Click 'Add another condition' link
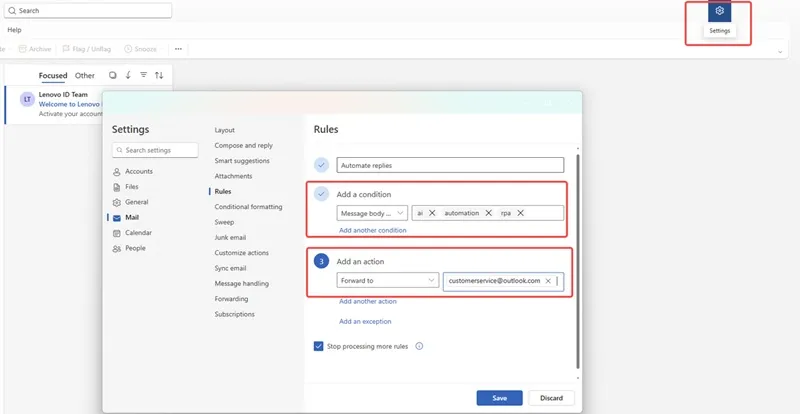Screen dimensions: 800x414 [x=372, y=230]
